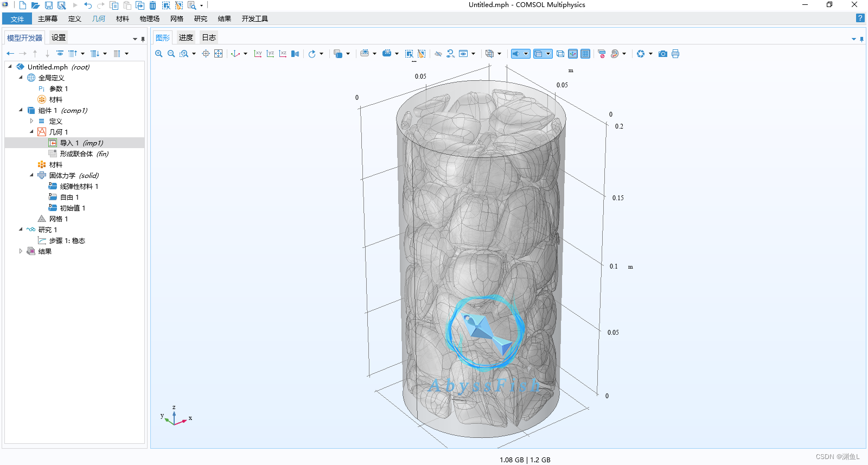Open a file with the folder icon
The height and width of the screenshot is (465, 868).
pyautogui.click(x=35, y=5)
